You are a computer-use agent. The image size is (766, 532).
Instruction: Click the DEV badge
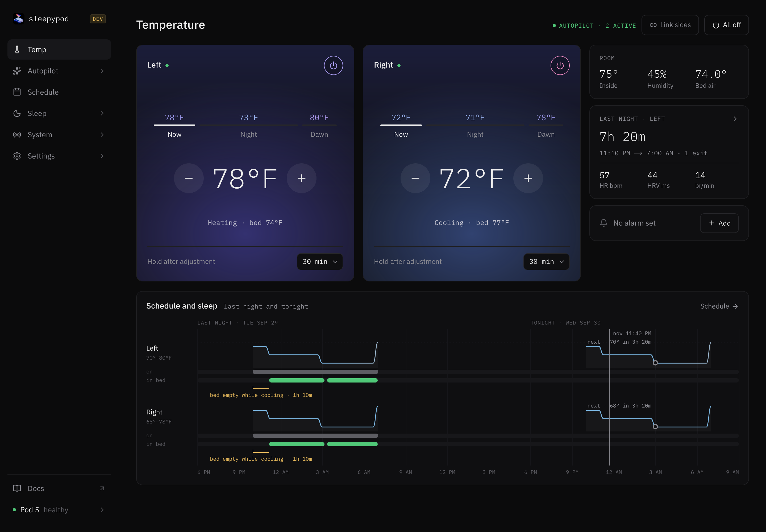point(98,19)
